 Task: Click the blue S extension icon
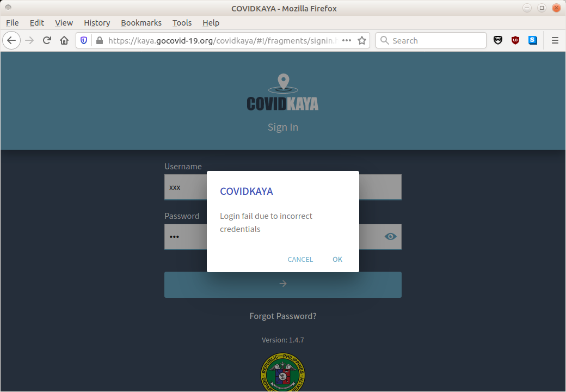pyautogui.click(x=532, y=40)
